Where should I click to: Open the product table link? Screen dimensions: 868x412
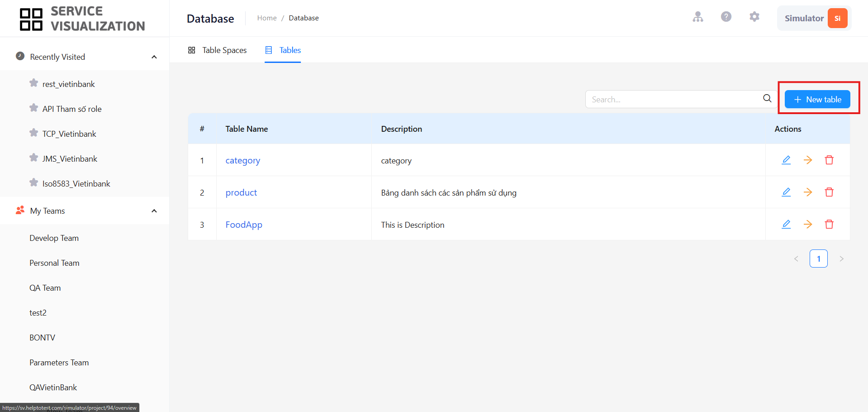[241, 192]
